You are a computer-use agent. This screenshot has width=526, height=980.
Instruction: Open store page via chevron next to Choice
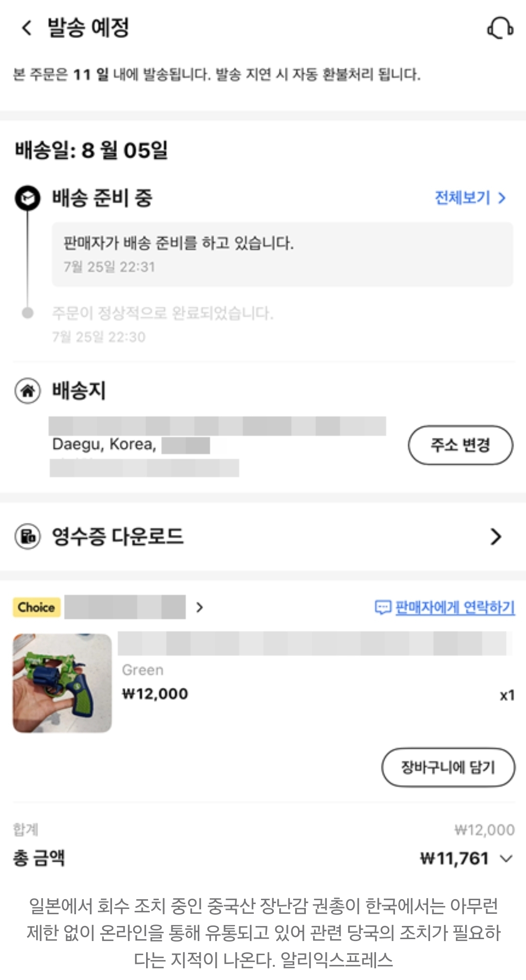199,607
